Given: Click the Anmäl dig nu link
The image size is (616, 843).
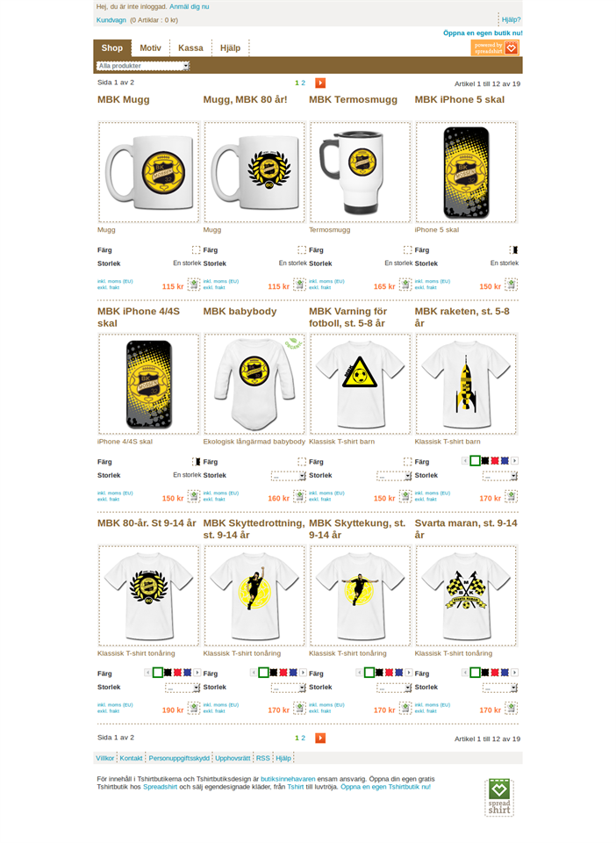Looking at the screenshot, I should click(189, 6).
